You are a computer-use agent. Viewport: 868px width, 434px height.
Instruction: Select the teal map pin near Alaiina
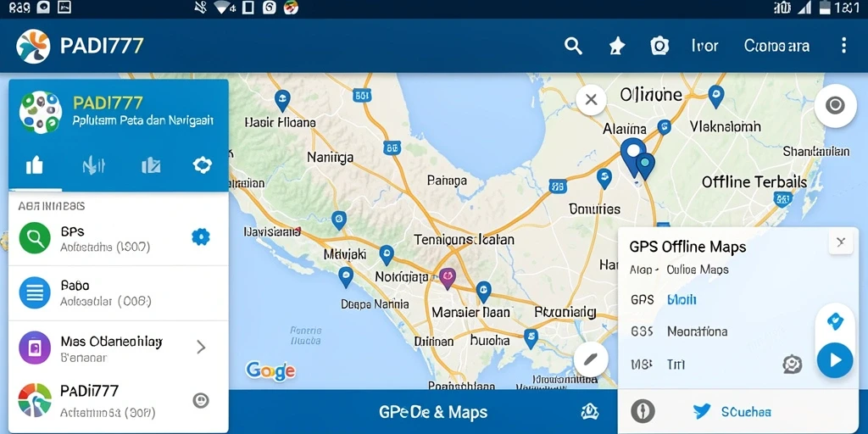645,166
